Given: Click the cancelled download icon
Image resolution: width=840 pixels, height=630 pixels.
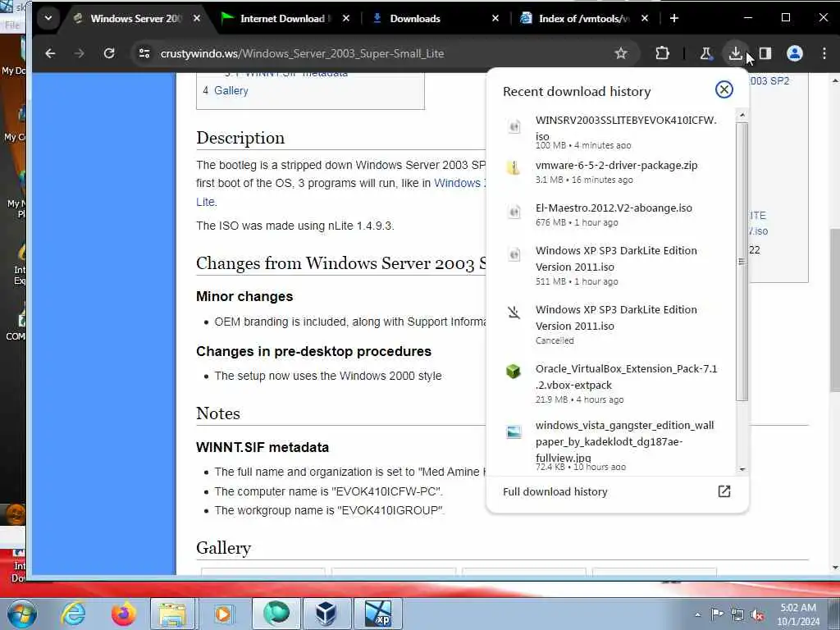Looking at the screenshot, I should pyautogui.click(x=514, y=312).
